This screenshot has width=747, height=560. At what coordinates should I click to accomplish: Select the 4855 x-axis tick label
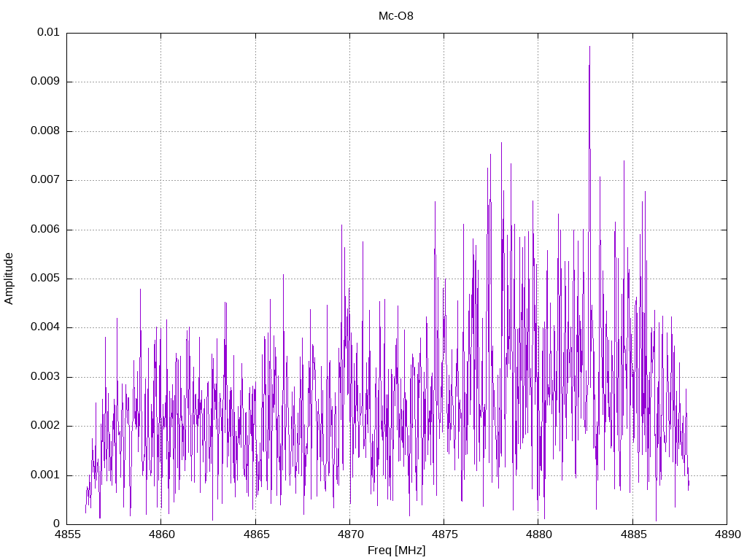[x=66, y=534]
